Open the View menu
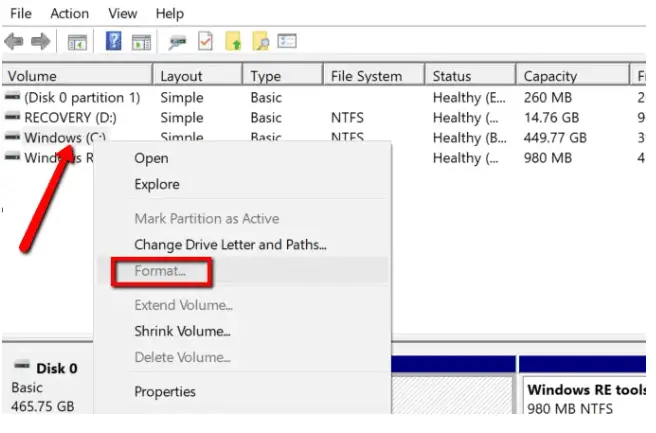Screen dimensions: 656x433 [123, 13]
